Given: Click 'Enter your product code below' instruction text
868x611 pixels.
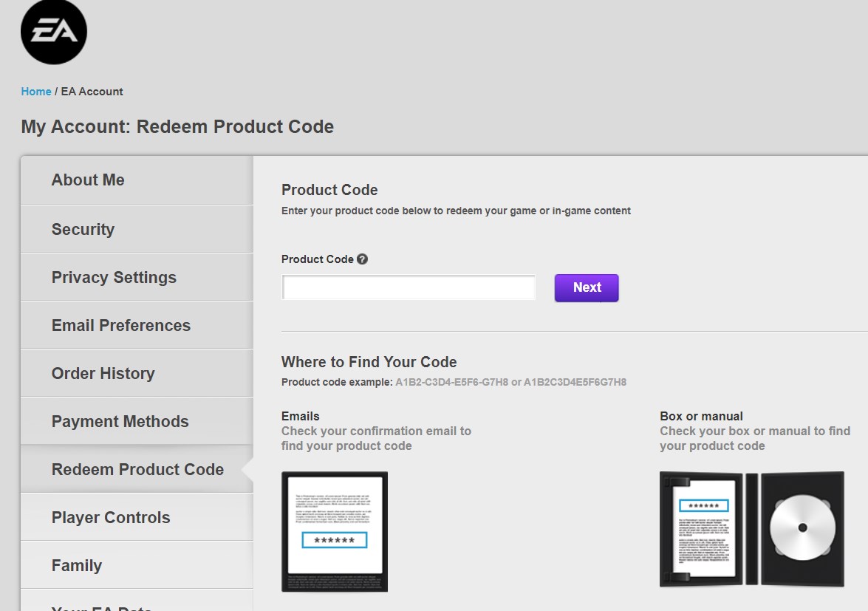Looking at the screenshot, I should coord(456,211).
